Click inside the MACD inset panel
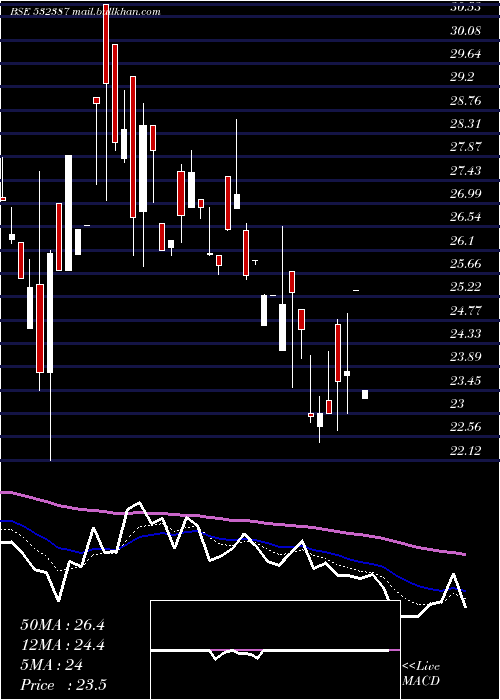The image size is (500, 700). [x=275, y=650]
